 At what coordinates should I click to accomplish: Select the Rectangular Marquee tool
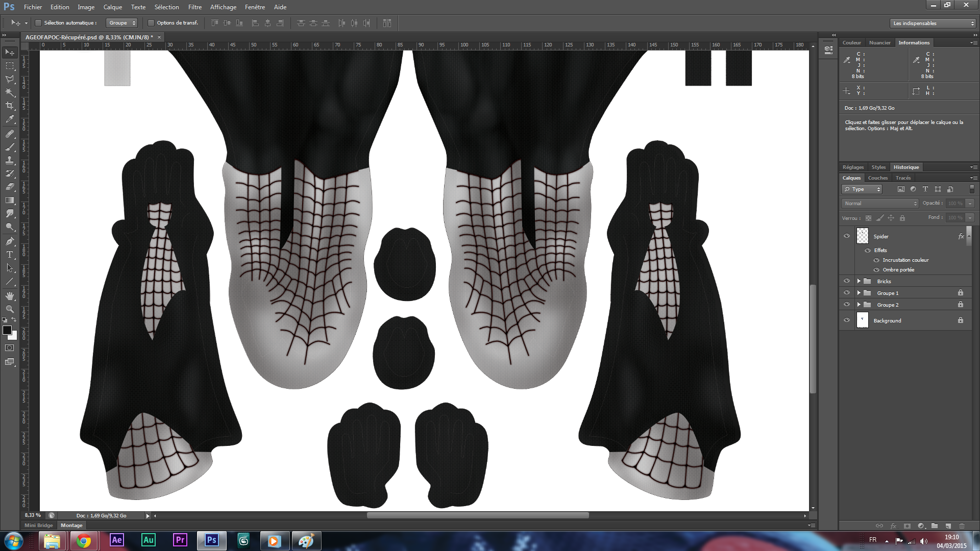[x=10, y=66]
